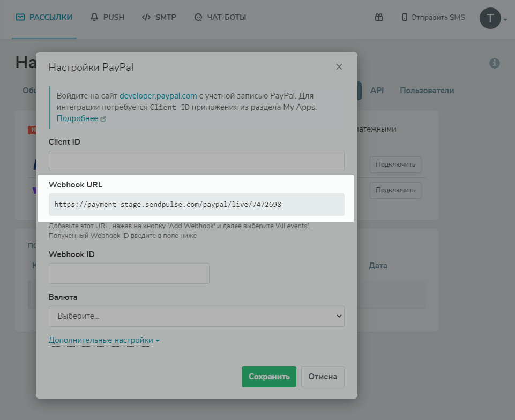515x420 pixels.
Task: Click the info icon near page title
Action: coord(494,63)
